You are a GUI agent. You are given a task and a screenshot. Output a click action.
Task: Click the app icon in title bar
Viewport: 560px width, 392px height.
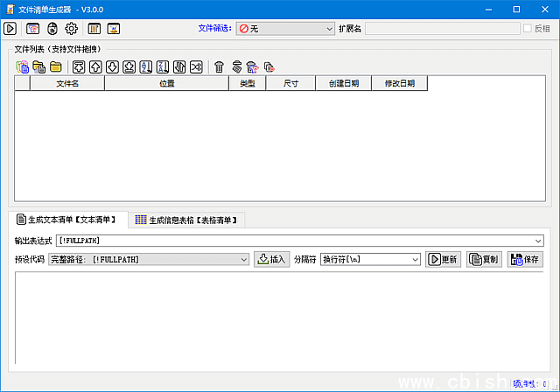pyautogui.click(x=10, y=10)
